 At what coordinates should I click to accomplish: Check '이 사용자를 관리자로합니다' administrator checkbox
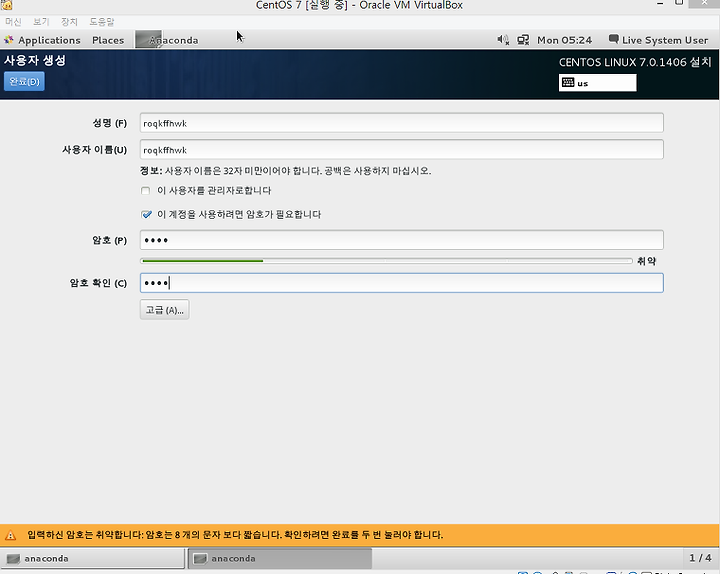[146, 191]
